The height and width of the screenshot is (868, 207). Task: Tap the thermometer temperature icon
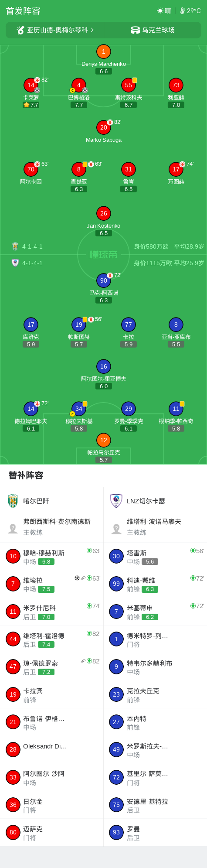coord(183,10)
